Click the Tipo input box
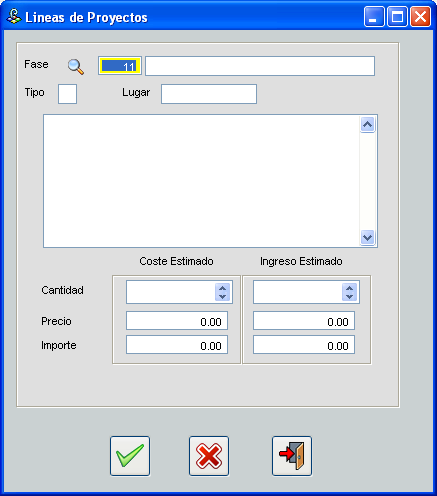437x496 pixels. (68, 94)
